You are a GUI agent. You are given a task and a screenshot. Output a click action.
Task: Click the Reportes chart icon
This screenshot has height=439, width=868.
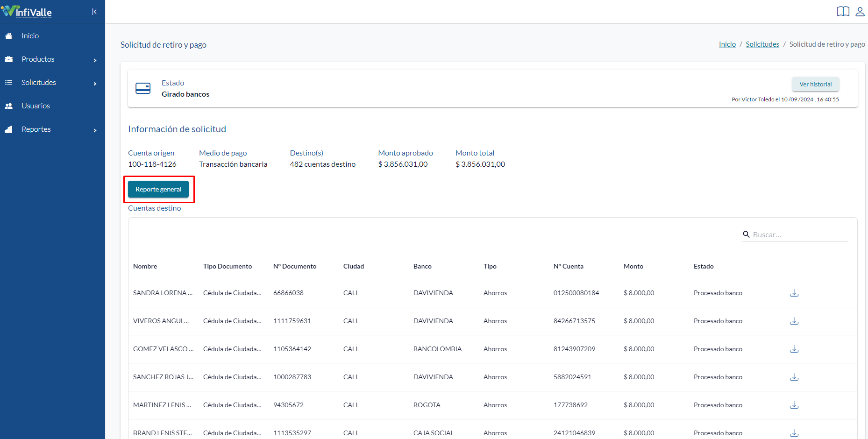[8, 129]
